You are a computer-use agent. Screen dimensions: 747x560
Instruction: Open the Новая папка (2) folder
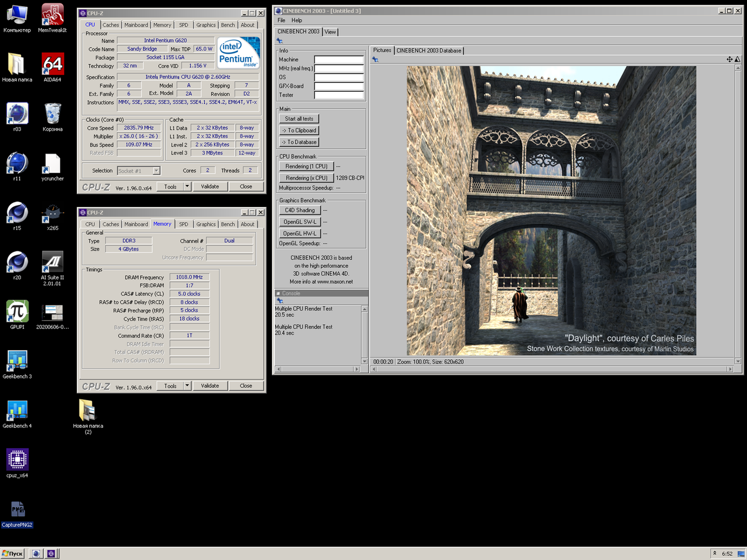pos(88,416)
